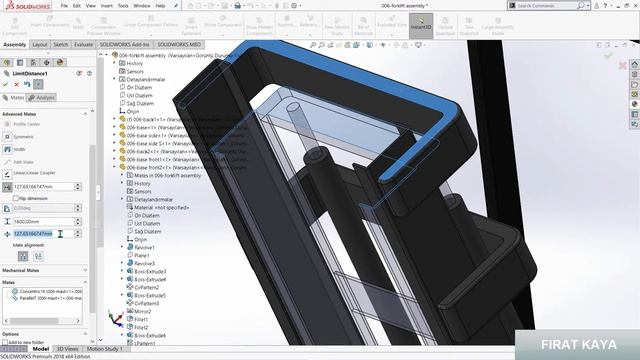Click the red cancel X in viewport corner
The height and width of the screenshot is (360, 640).
pos(622,65)
